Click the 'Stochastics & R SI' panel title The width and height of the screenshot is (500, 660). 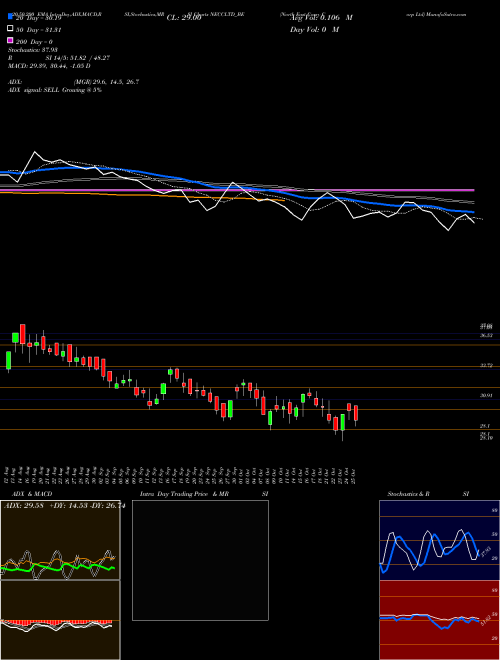tap(428, 494)
